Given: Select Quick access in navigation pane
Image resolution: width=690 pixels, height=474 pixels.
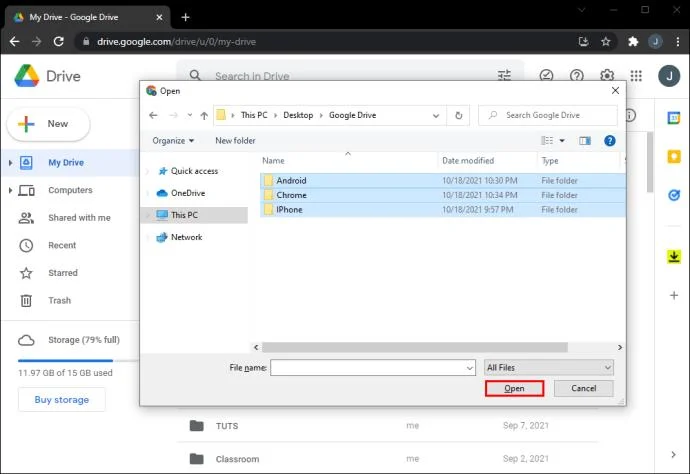Looking at the screenshot, I should pyautogui.click(x=194, y=171).
